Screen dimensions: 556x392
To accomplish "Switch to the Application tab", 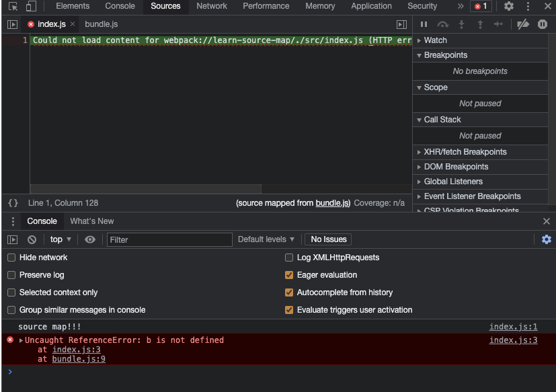I will click(371, 6).
